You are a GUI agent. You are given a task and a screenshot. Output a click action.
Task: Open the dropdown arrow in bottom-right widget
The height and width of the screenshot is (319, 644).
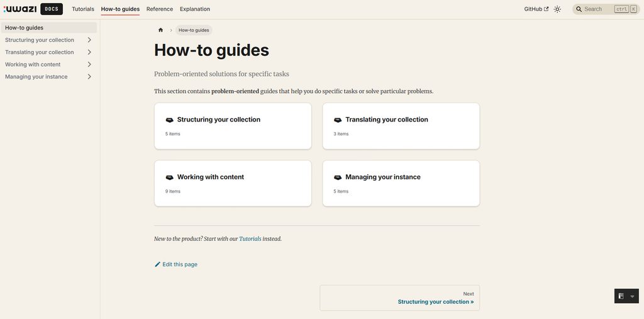click(x=632, y=296)
